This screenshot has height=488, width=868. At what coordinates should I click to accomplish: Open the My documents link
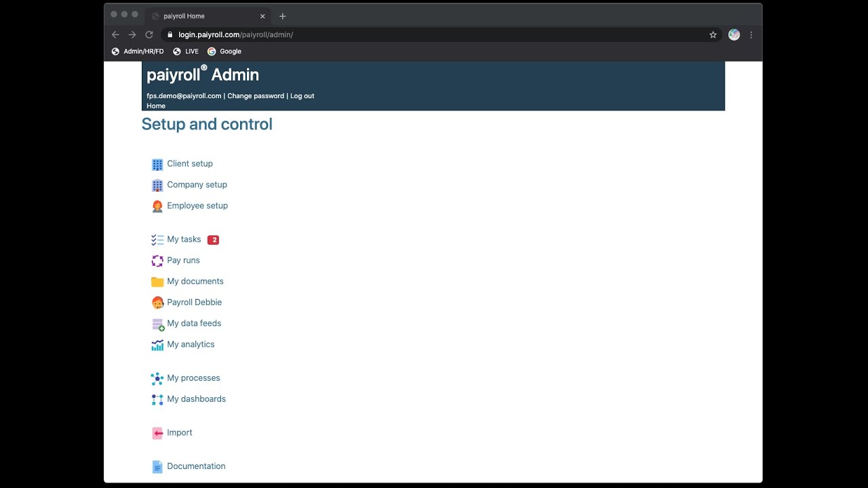click(x=195, y=282)
